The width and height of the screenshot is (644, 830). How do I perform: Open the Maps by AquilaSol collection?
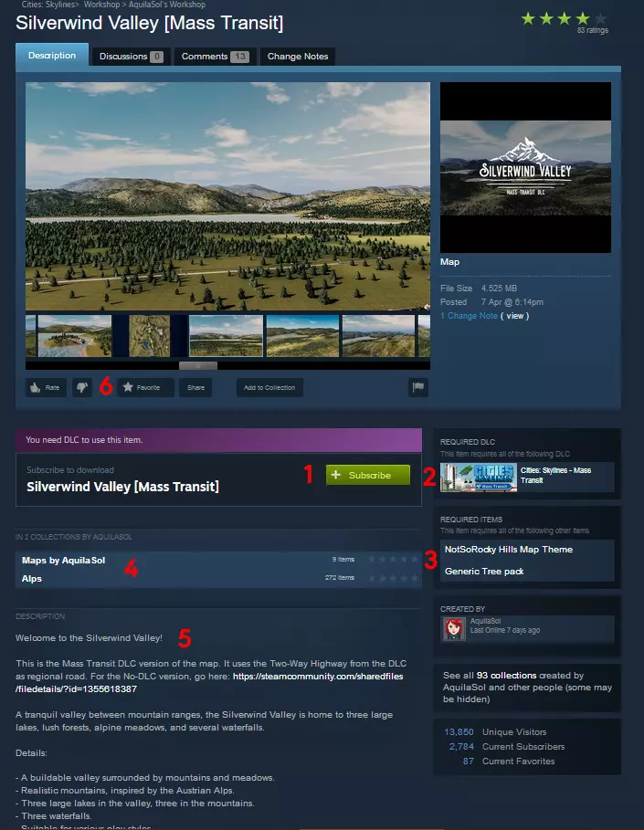tap(64, 560)
